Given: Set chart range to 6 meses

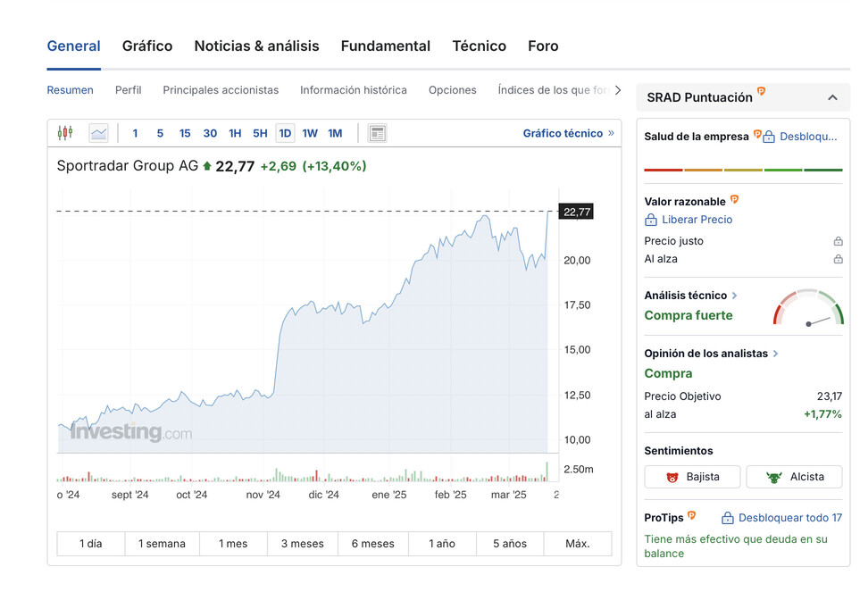Looking at the screenshot, I should pyautogui.click(x=373, y=543).
